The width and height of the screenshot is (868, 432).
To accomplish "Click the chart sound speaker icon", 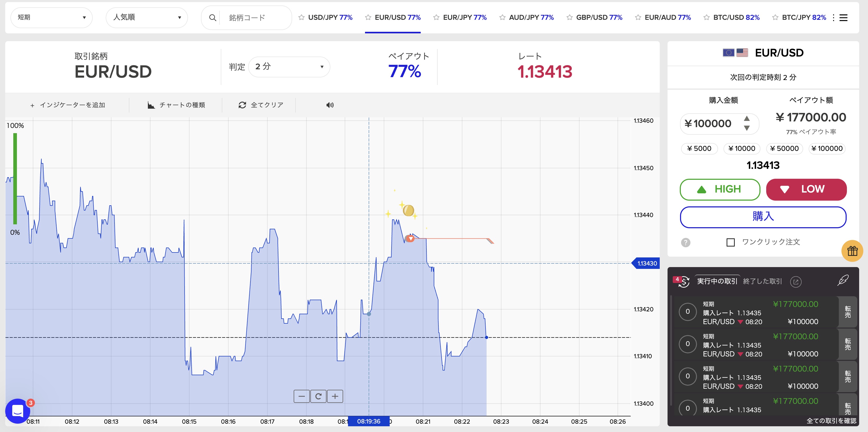I will pyautogui.click(x=330, y=105).
